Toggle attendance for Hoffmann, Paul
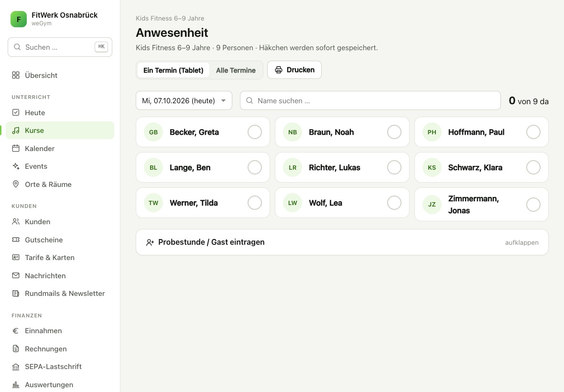Screen dimensions: 564x392 [x=533, y=132]
